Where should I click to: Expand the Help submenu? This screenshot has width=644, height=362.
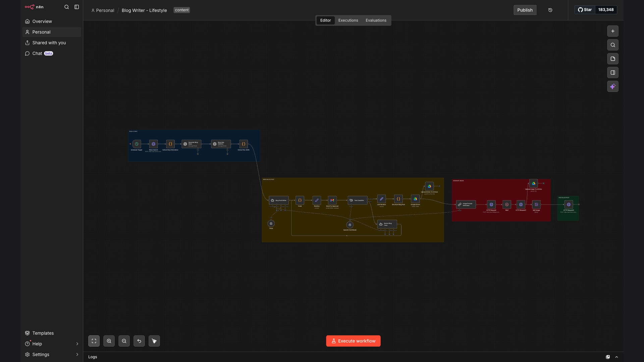tap(52, 344)
